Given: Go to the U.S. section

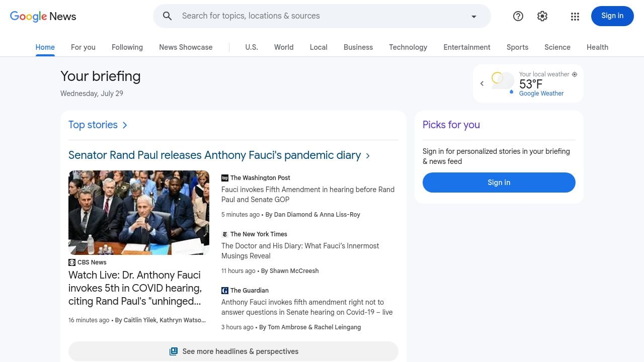Looking at the screenshot, I should click(252, 47).
